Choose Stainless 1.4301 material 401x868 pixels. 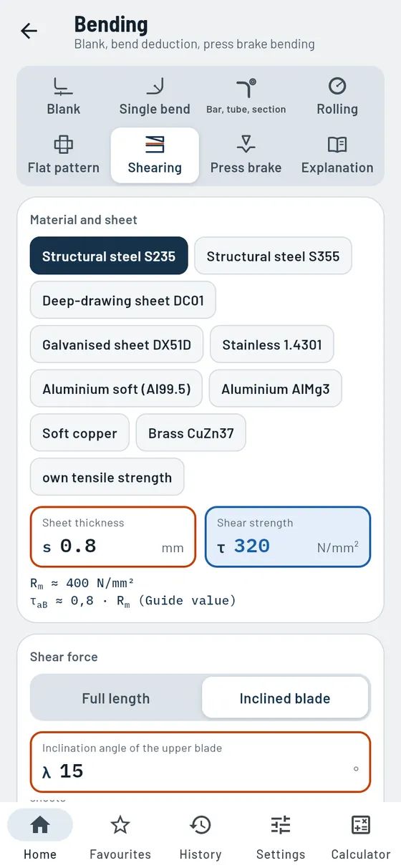(x=272, y=344)
